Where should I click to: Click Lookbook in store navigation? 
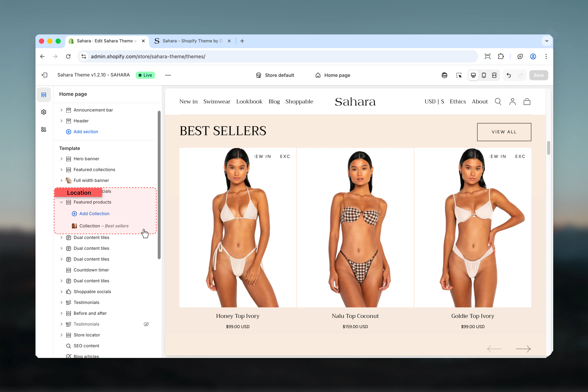pos(249,101)
